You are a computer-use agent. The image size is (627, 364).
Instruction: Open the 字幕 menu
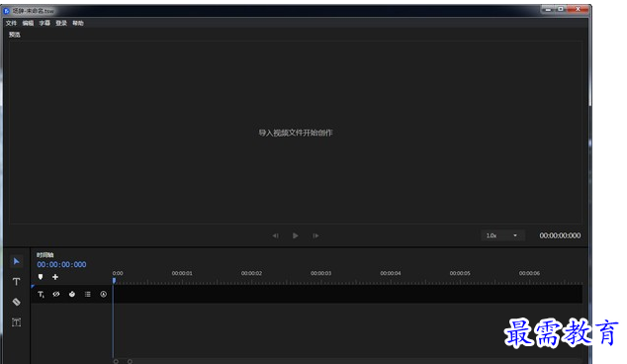(45, 23)
